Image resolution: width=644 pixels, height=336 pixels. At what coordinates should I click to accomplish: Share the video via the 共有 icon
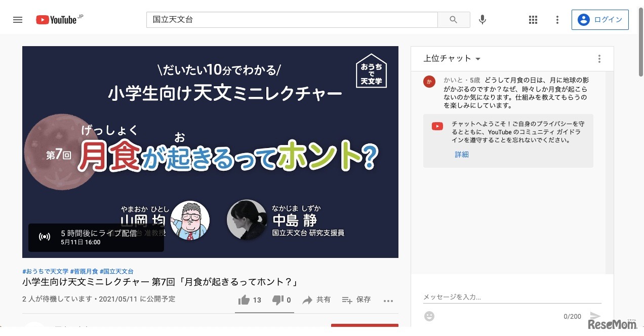316,300
